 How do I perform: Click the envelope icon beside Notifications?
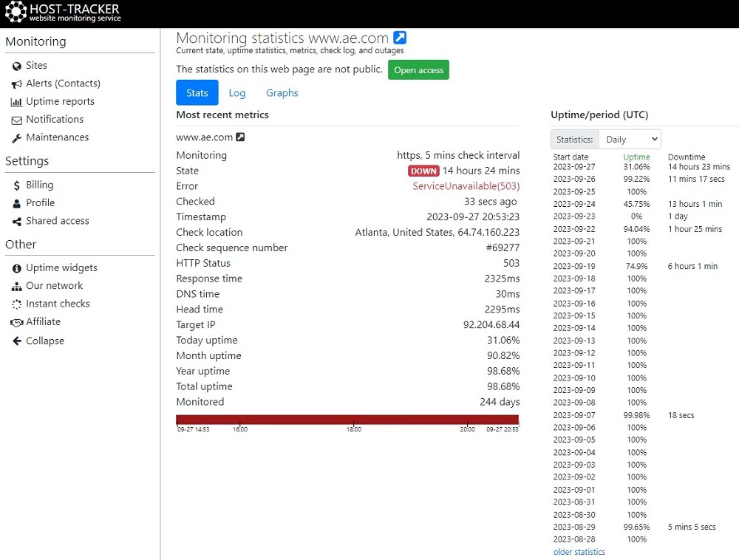(x=16, y=120)
